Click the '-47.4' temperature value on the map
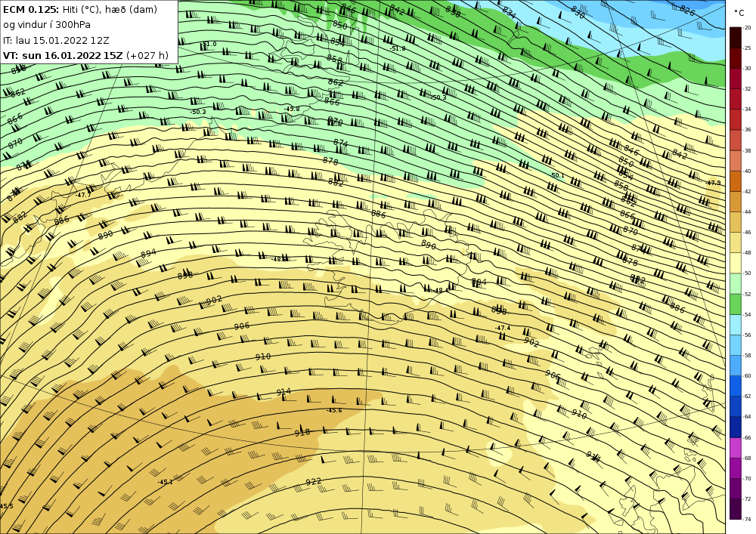 (x=503, y=328)
